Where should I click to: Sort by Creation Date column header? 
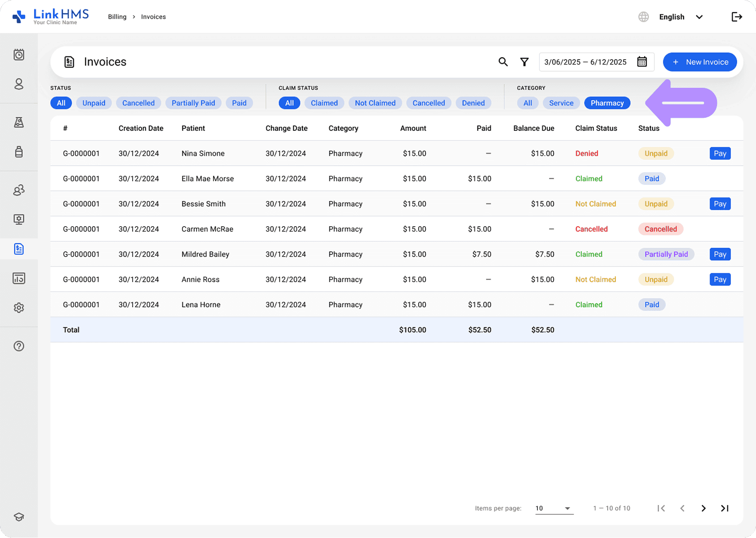[141, 128]
